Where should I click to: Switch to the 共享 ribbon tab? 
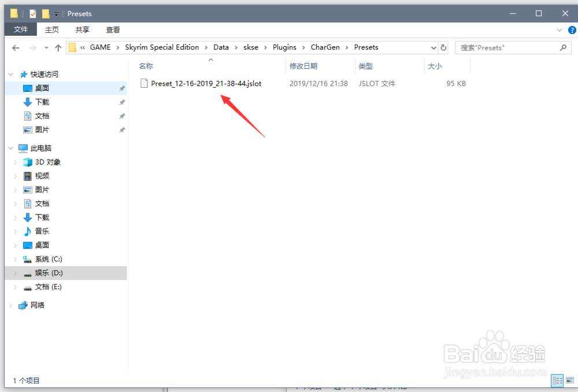point(82,29)
